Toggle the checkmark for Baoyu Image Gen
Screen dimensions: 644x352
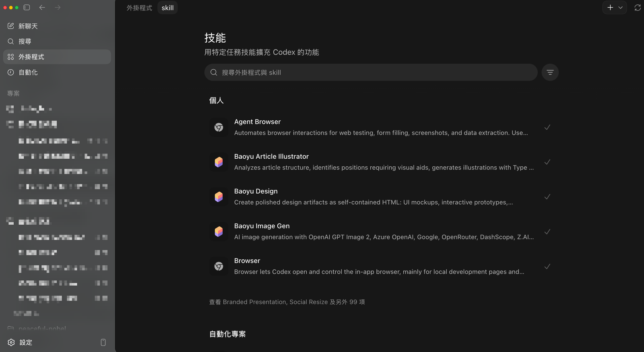coord(547,232)
